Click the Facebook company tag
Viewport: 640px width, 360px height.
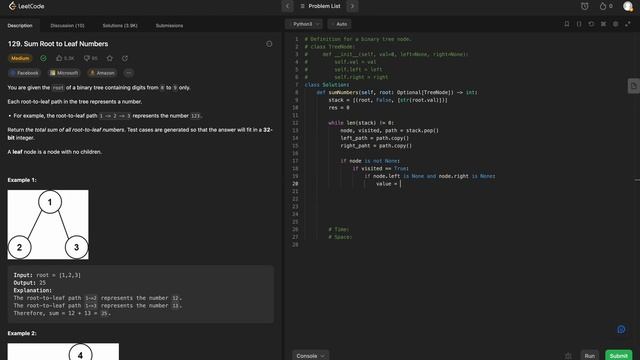24,73
